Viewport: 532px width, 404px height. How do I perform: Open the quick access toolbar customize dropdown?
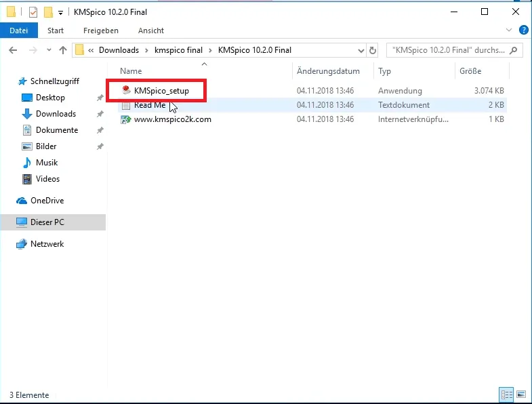click(x=60, y=13)
